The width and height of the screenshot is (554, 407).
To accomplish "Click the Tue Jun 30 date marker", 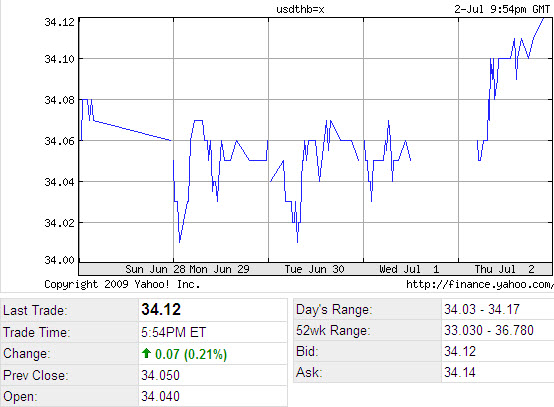I will pos(314,269).
